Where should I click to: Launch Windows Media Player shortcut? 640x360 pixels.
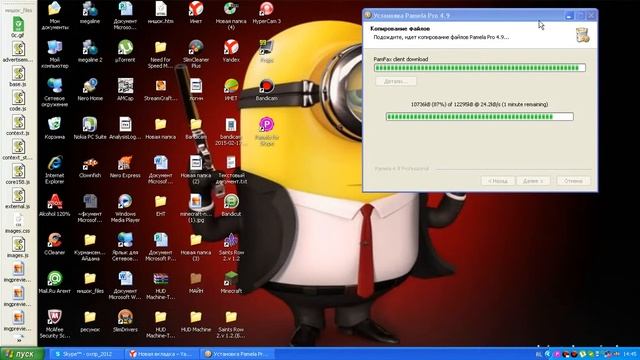(x=125, y=208)
